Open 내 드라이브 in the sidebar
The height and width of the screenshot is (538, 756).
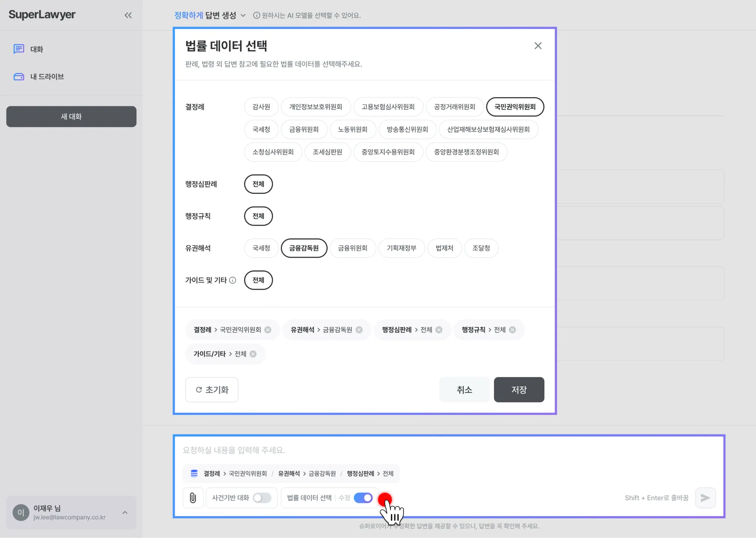(x=47, y=76)
